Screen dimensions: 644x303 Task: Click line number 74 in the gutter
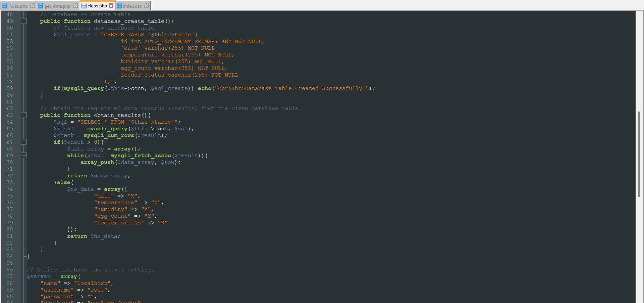[x=10, y=189]
